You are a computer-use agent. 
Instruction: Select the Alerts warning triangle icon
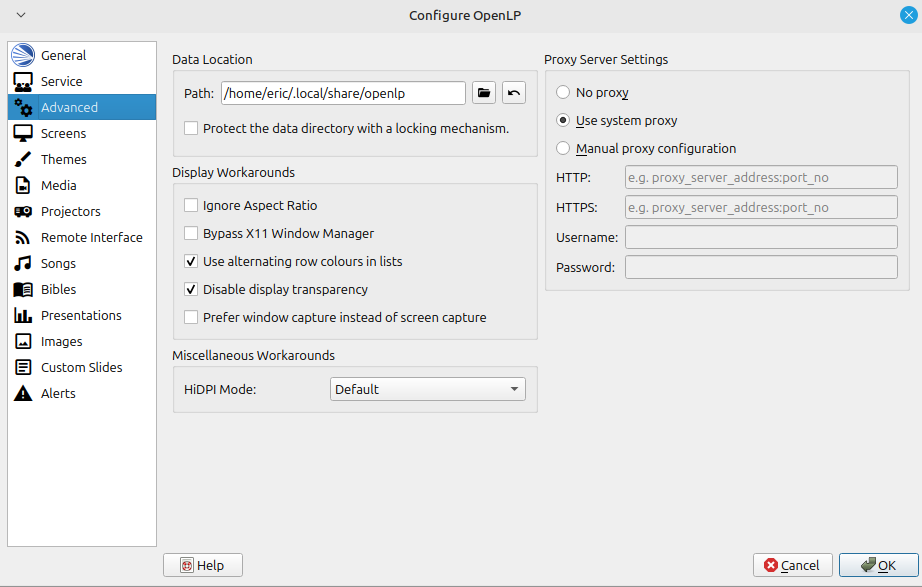coord(23,393)
